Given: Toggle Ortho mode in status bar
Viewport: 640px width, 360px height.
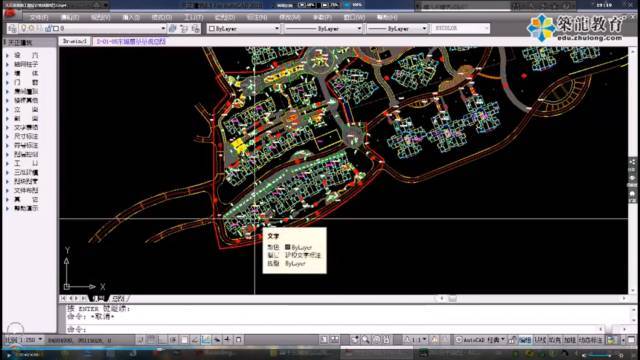Looking at the screenshot, I should click(162, 340).
